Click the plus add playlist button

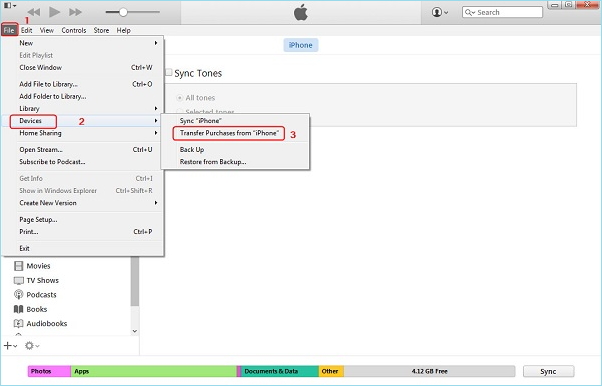pos(10,346)
